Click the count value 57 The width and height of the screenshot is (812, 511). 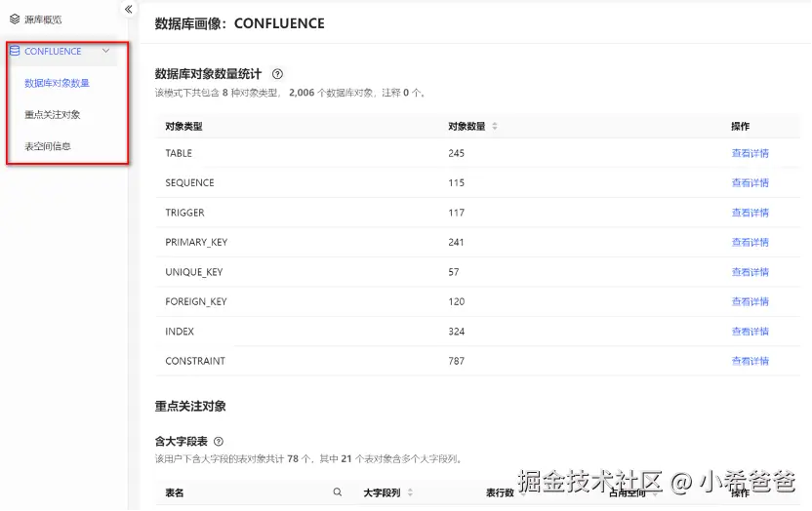[454, 272]
